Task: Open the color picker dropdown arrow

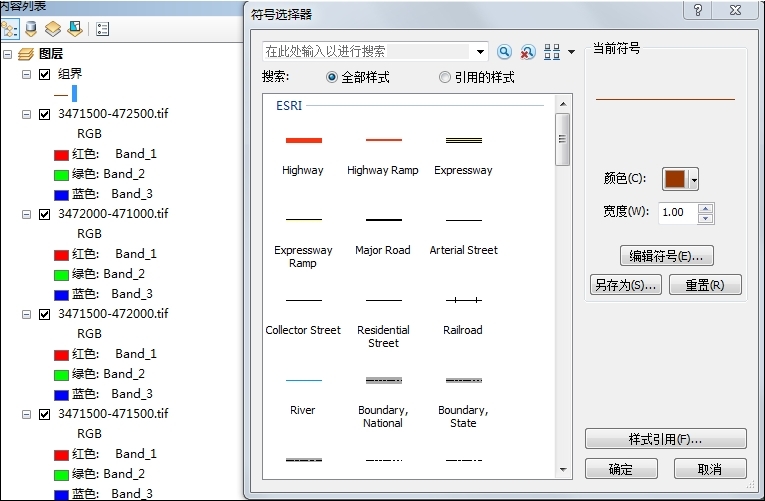Action: click(694, 179)
